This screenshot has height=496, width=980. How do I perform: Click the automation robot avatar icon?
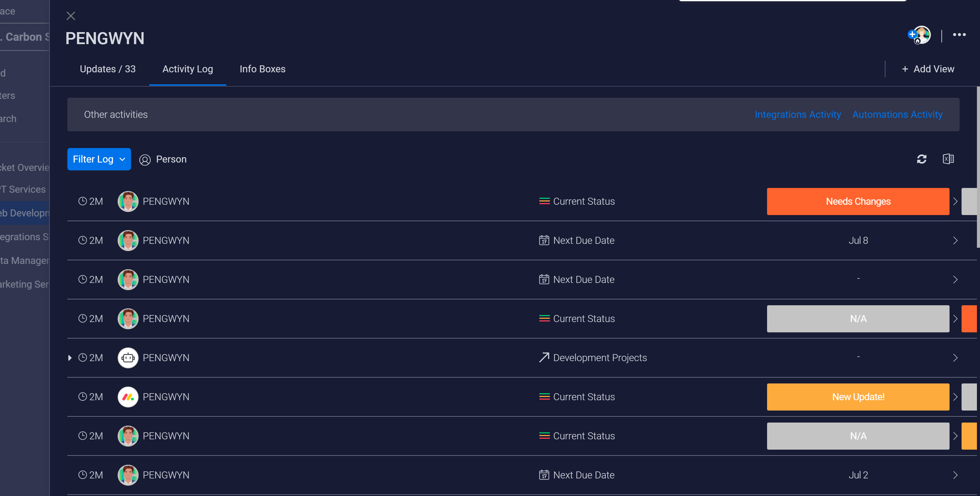pos(128,358)
